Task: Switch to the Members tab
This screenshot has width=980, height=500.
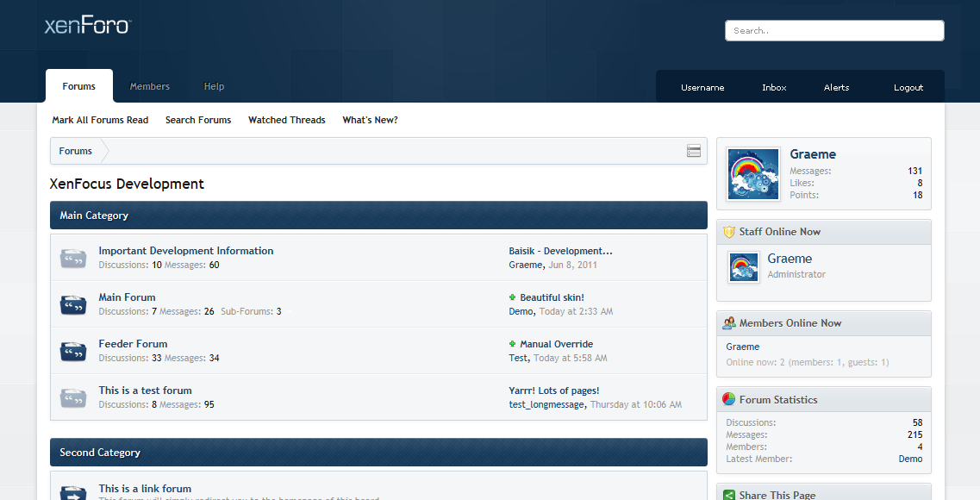Action: coord(149,86)
